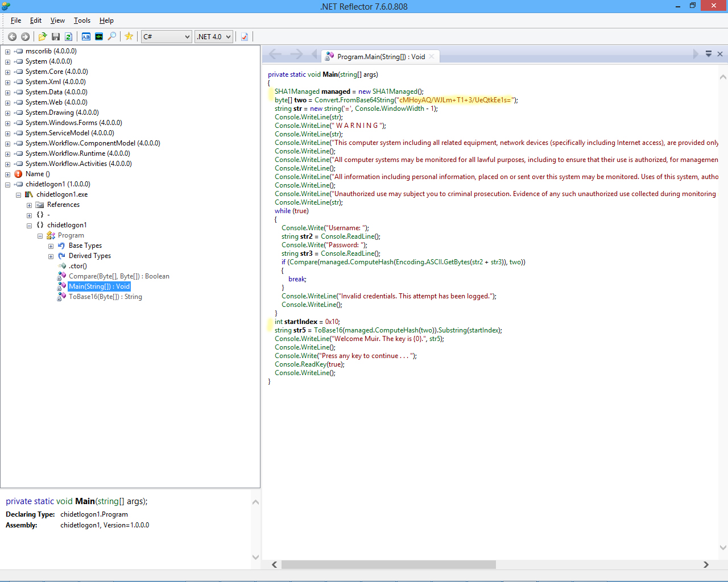Open the View menu
This screenshot has height=582, width=728.
coord(57,20)
